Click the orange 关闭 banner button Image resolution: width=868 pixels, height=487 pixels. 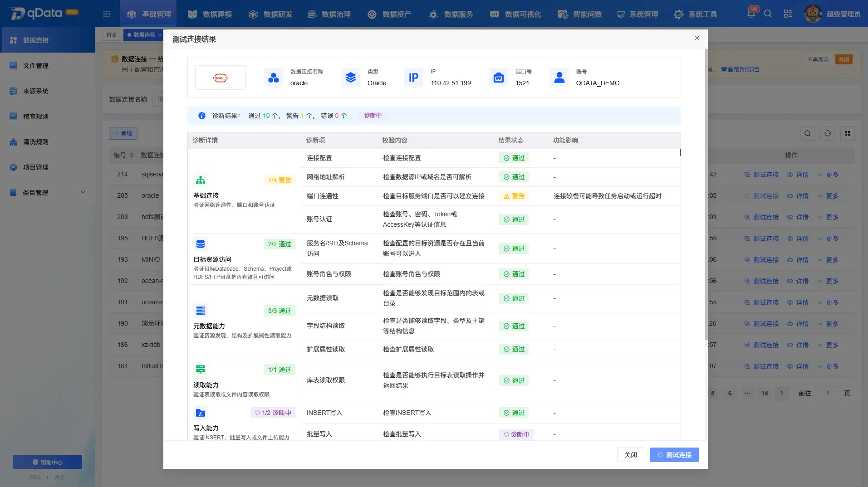[844, 59]
